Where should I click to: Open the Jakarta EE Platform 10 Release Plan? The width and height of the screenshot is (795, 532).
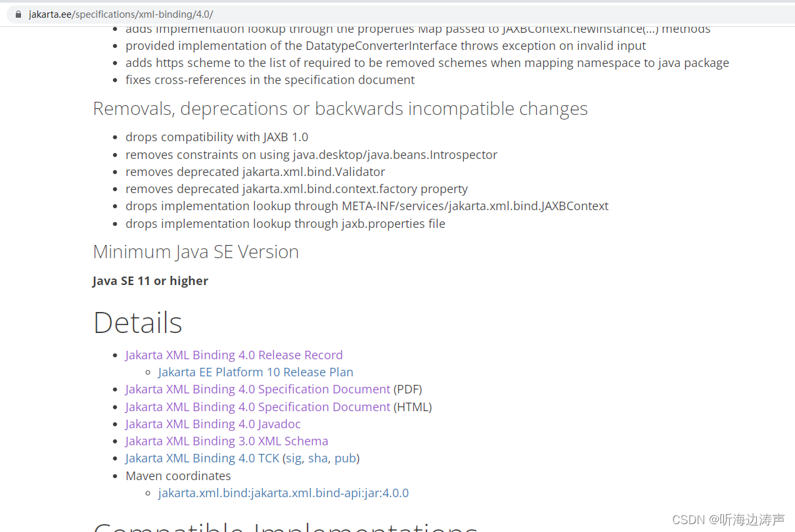pos(256,372)
